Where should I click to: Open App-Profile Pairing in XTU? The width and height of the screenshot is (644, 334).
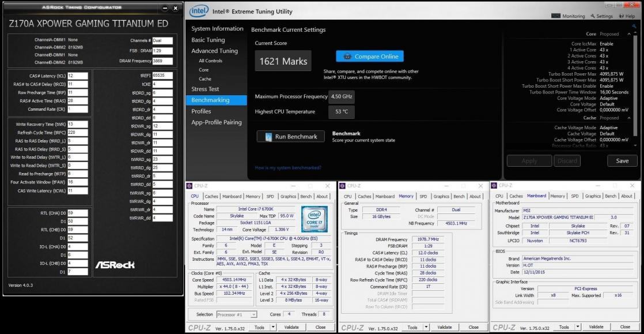click(x=217, y=122)
